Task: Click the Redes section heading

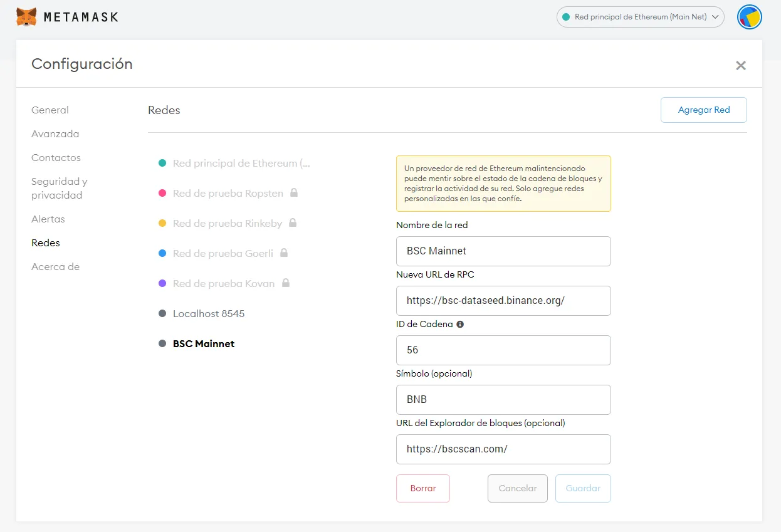Action: (x=164, y=110)
